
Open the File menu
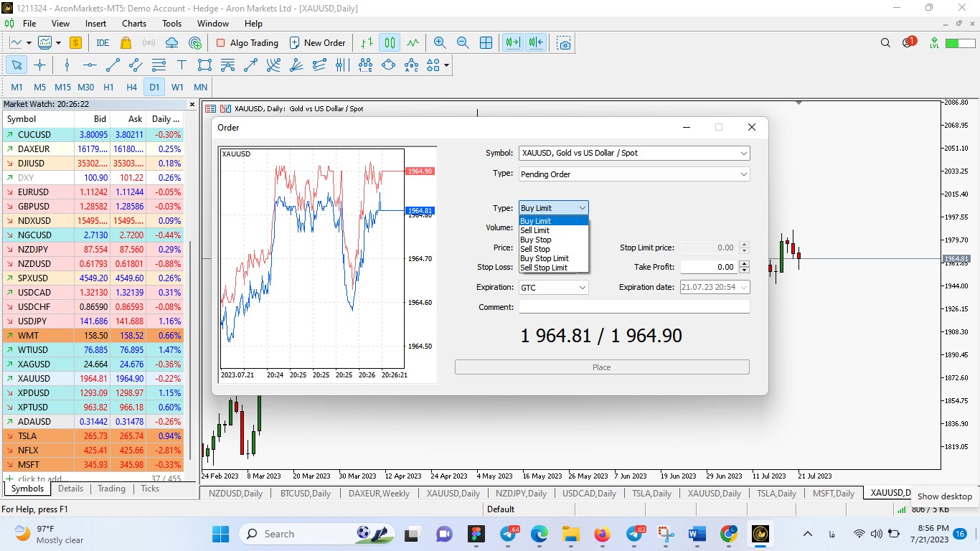[29, 24]
